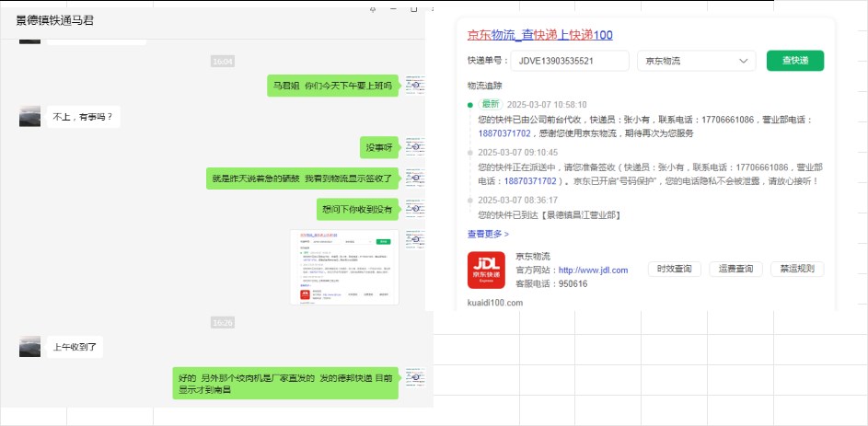The width and height of the screenshot is (868, 426).
Task: Click the 想问下你收到没有 message bubble
Action: click(x=358, y=209)
